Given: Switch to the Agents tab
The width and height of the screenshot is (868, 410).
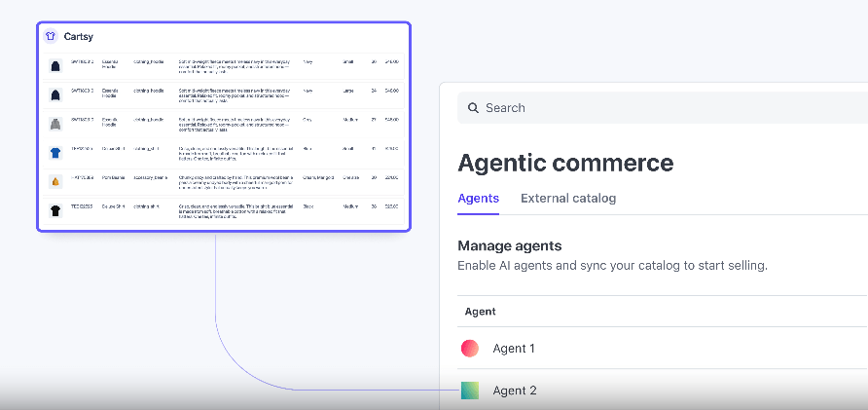Looking at the screenshot, I should click(x=478, y=199).
